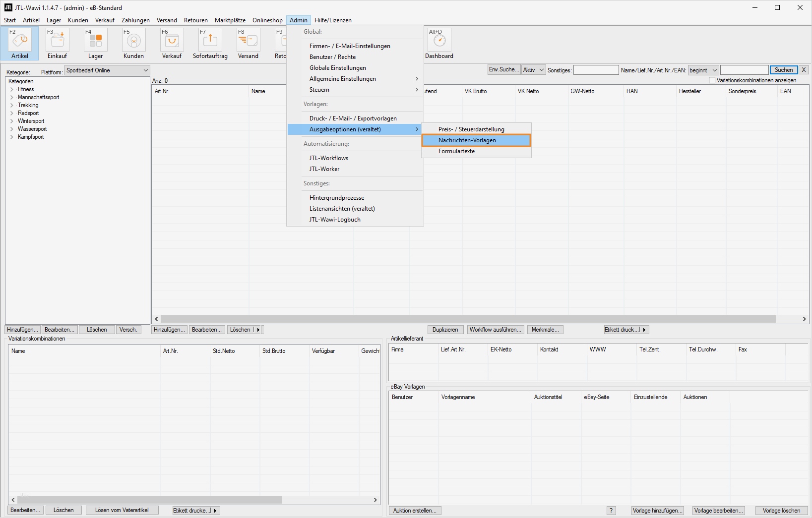Click the Vorlage bearbeiten... button

[719, 511]
